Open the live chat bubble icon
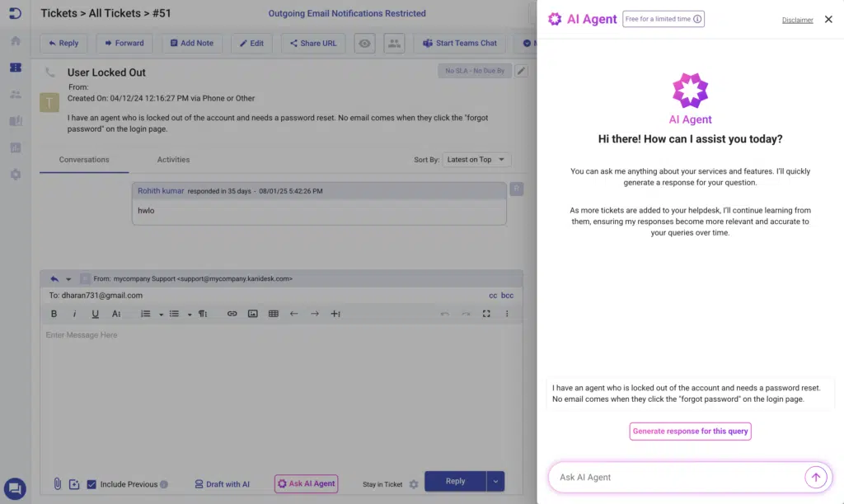Image resolution: width=844 pixels, height=504 pixels. 15,488
